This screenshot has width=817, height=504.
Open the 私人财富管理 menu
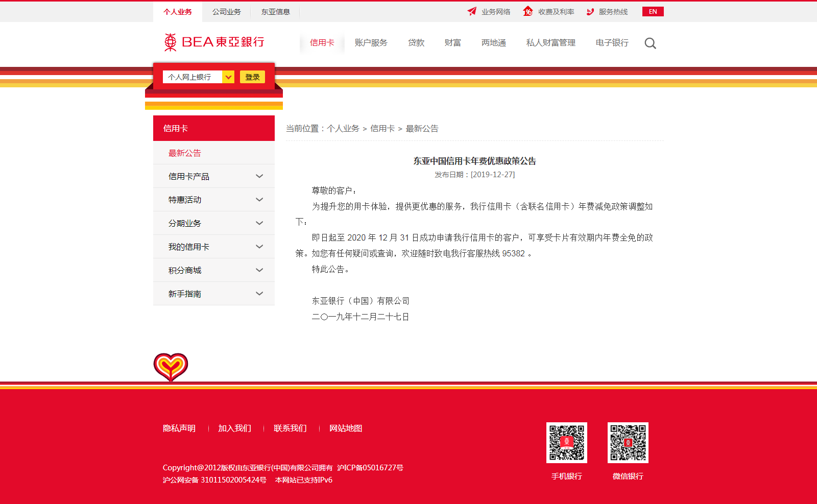pos(551,43)
